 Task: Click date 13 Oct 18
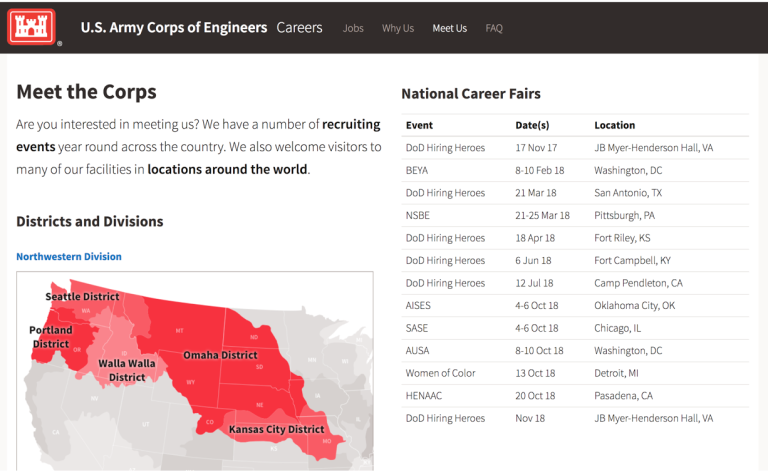pyautogui.click(x=535, y=373)
